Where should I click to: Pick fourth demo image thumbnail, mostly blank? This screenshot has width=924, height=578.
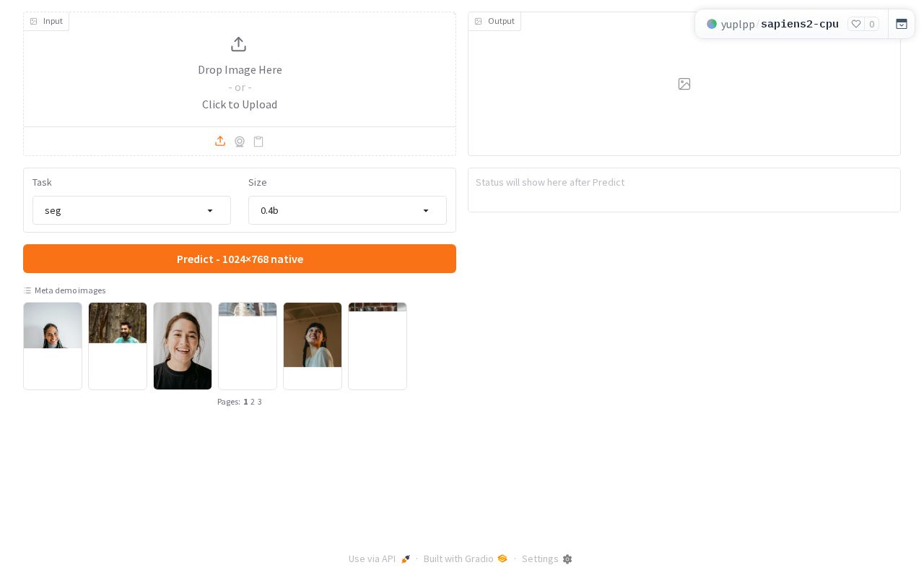pos(248,346)
